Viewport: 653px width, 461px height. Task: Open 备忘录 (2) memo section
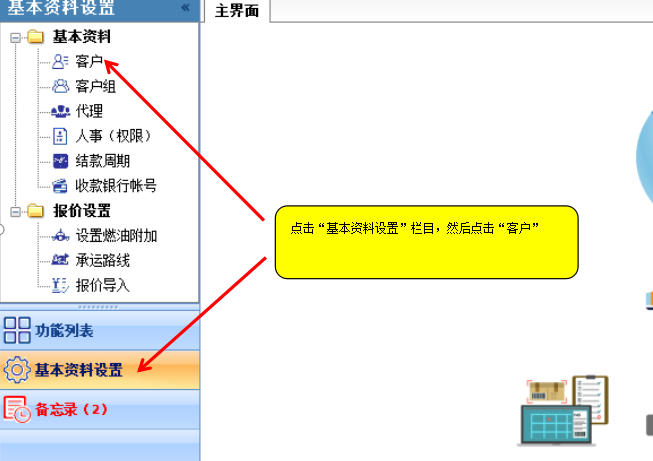tap(70, 409)
